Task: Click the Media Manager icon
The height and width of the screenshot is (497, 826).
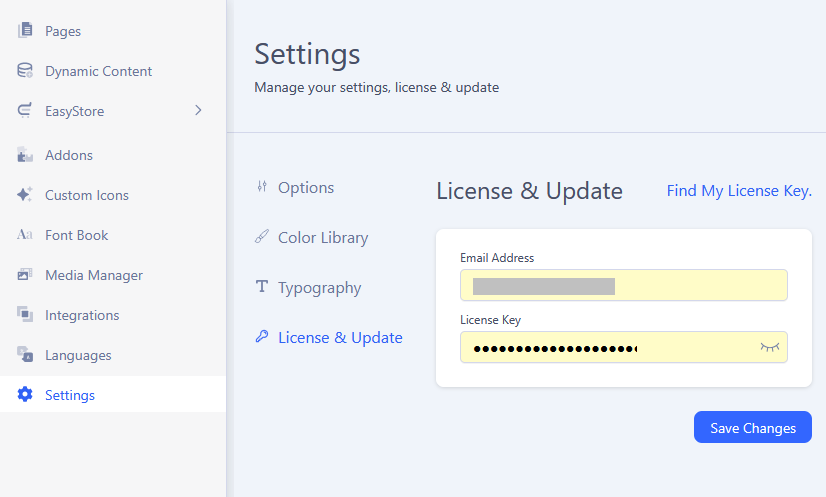Action: 25,275
